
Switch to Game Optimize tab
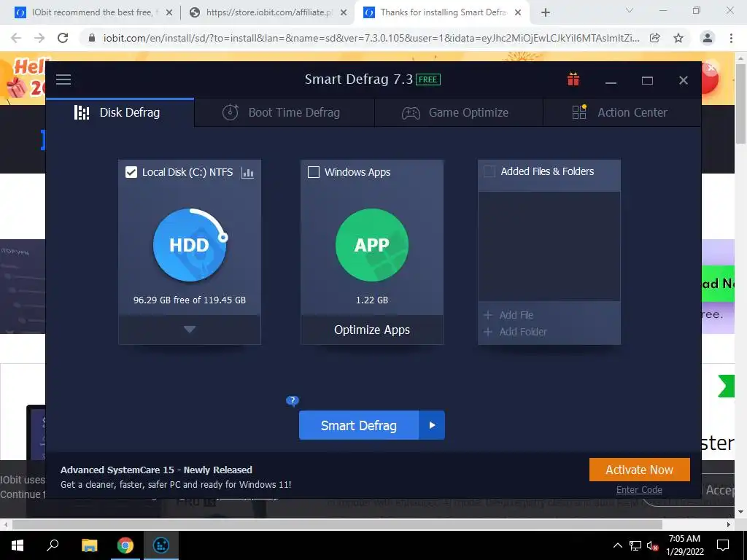click(x=459, y=113)
